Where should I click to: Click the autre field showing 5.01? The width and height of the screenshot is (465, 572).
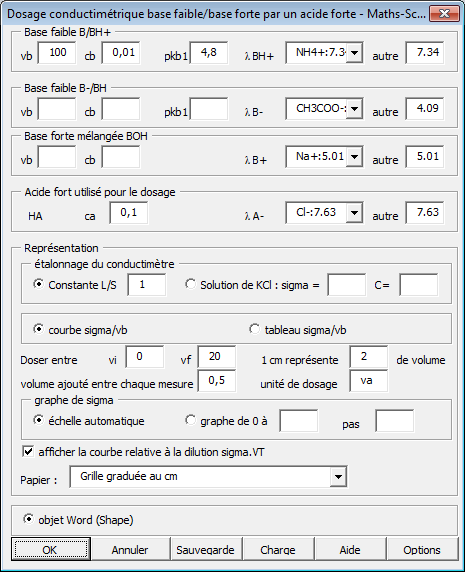point(425,157)
